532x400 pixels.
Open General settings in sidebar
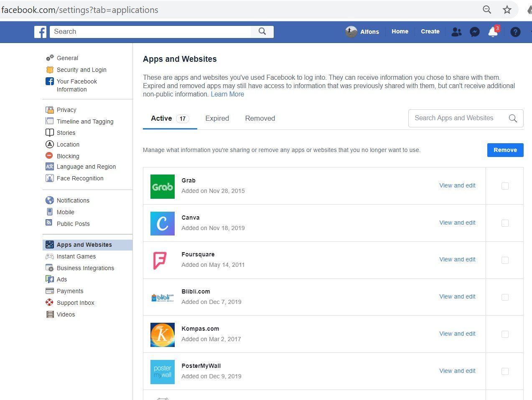[67, 58]
